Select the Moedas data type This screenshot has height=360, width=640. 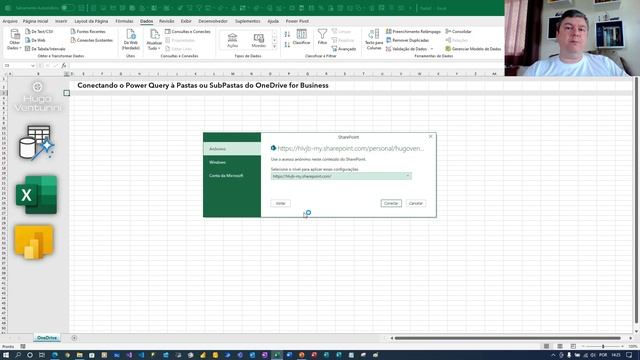tap(258, 40)
